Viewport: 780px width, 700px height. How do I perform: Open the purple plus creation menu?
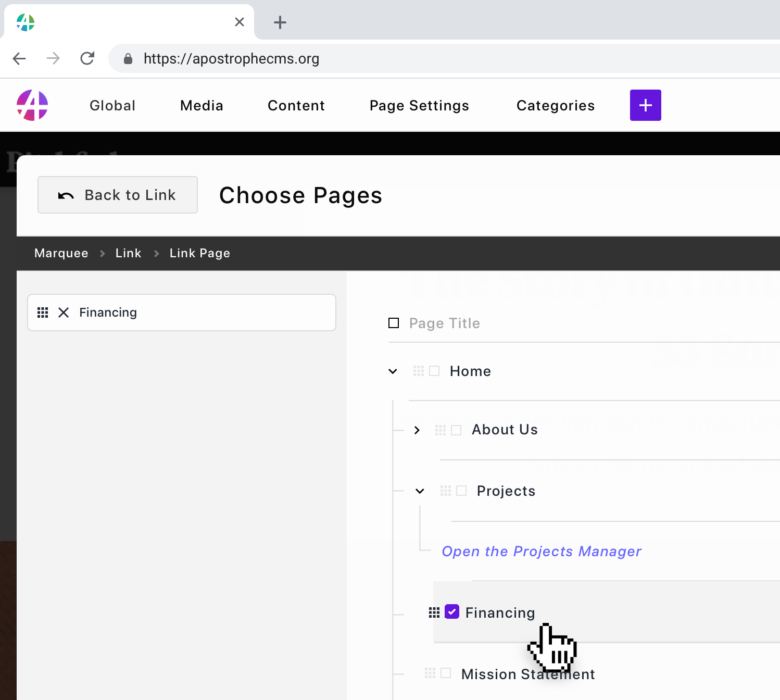(x=645, y=105)
